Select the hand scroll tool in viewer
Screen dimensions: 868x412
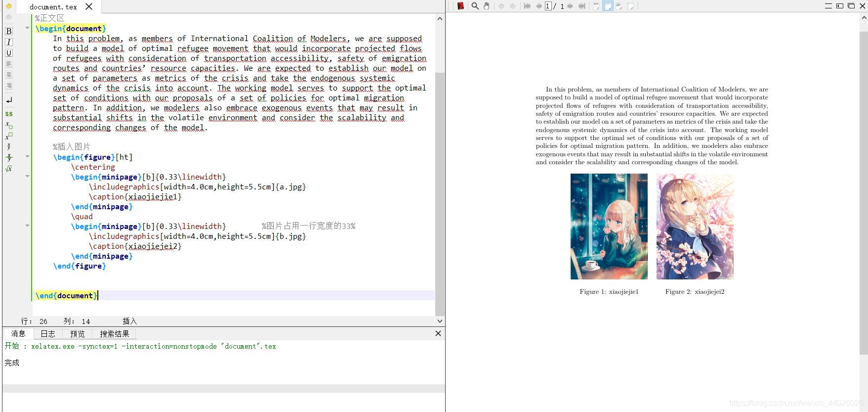click(487, 6)
